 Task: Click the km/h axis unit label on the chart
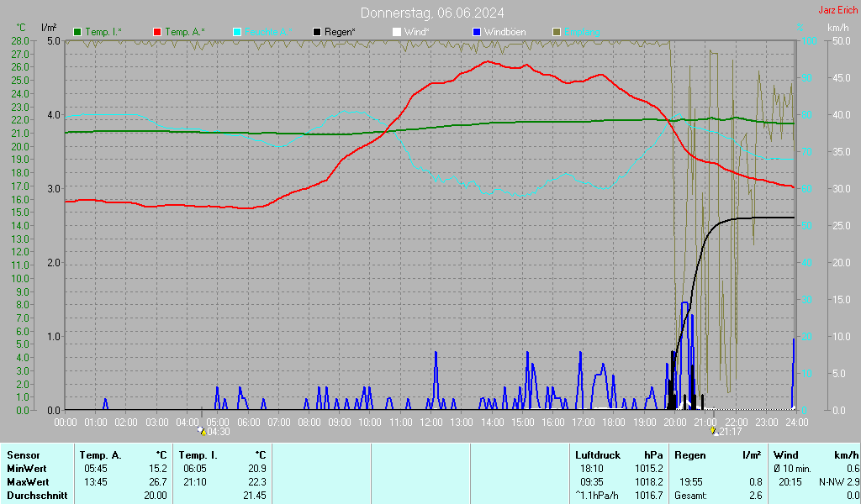click(x=838, y=28)
